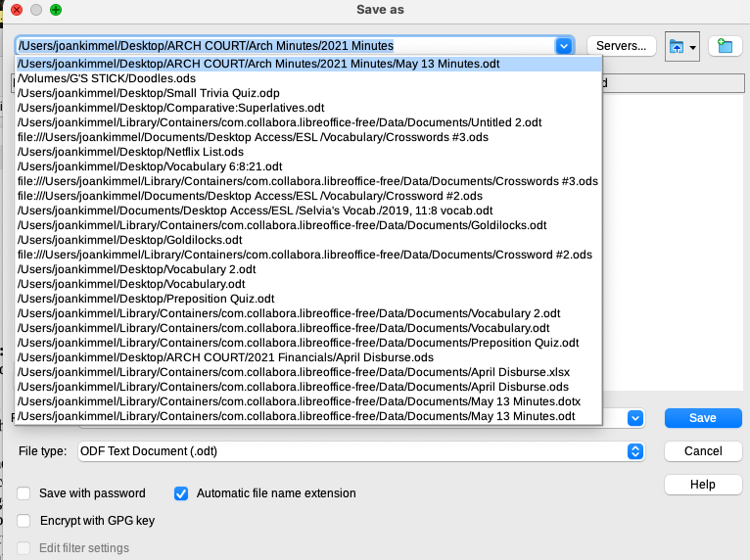Click the create new folder icon

pos(725,46)
